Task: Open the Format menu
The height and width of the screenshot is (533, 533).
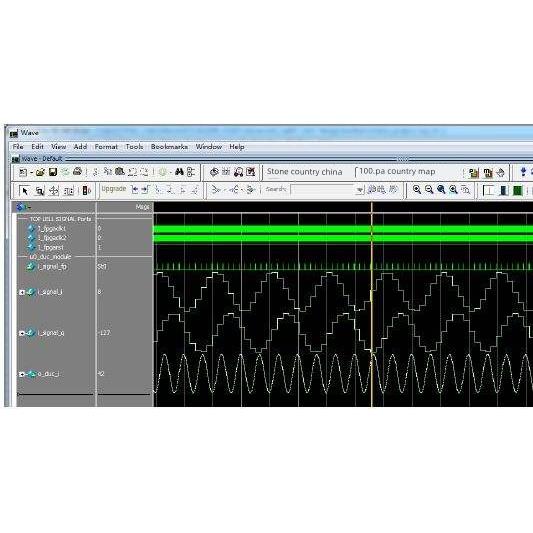Action: coord(106,147)
